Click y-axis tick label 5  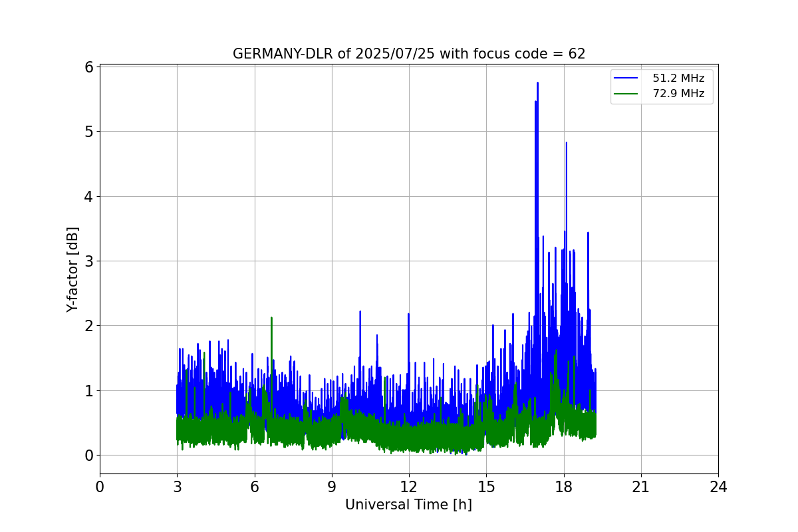coord(88,131)
